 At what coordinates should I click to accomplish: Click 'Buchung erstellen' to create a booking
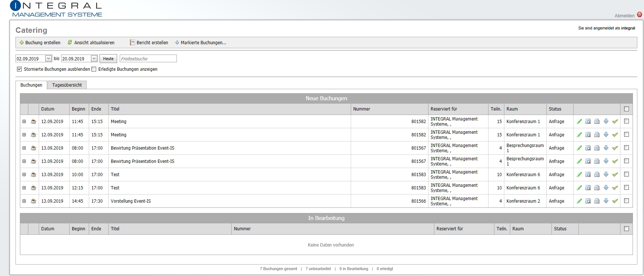coord(40,43)
